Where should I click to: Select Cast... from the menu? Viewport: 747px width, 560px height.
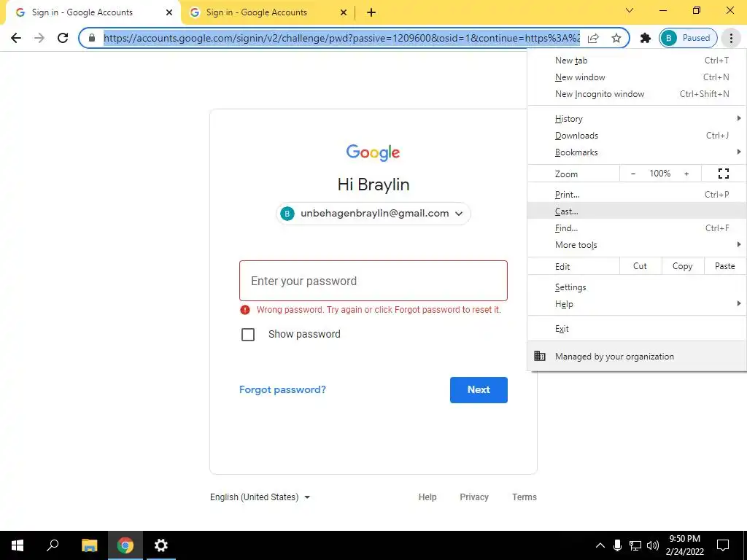(637, 211)
